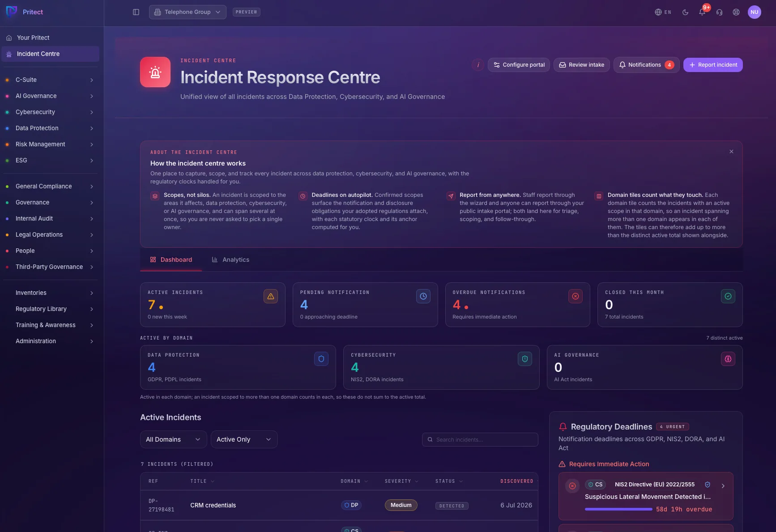Open Third-Party Governance sidebar item
The width and height of the screenshot is (776, 532).
[50, 267]
